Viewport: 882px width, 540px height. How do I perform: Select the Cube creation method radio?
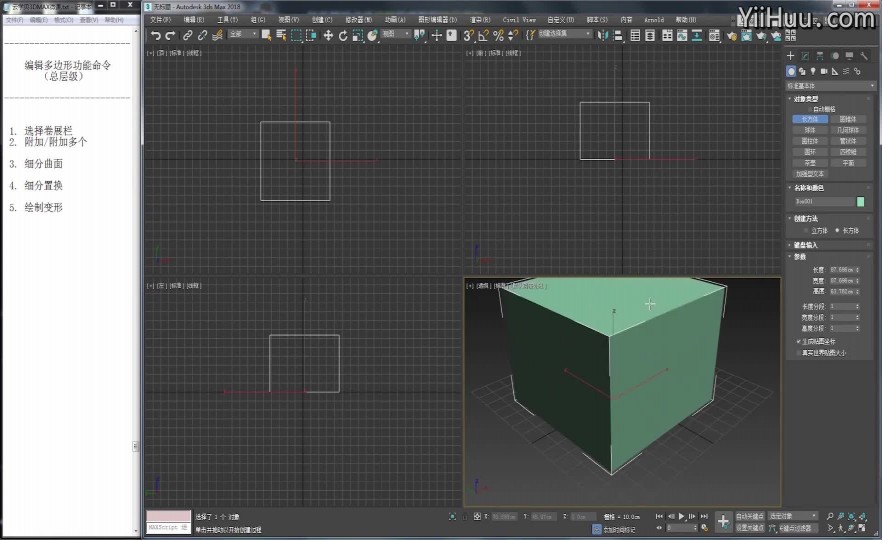pos(807,231)
